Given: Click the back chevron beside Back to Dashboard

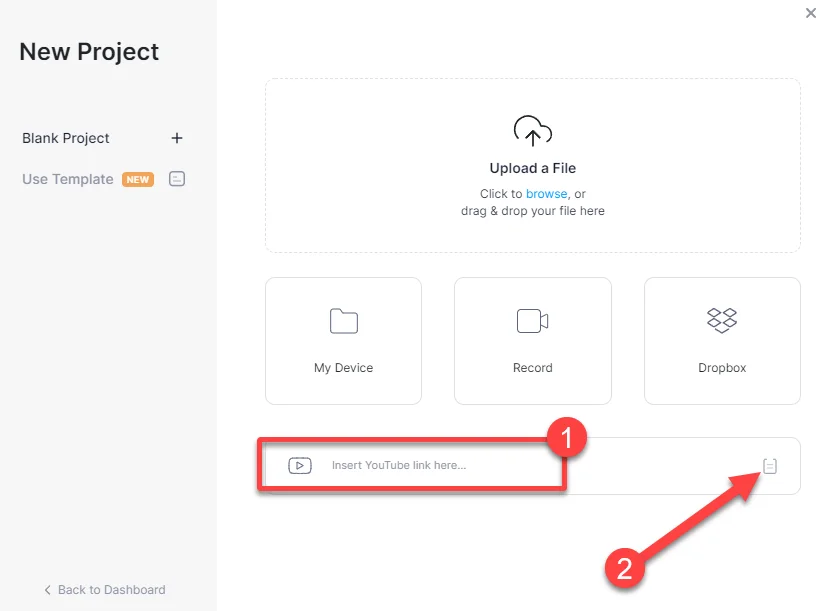Looking at the screenshot, I should point(47,590).
